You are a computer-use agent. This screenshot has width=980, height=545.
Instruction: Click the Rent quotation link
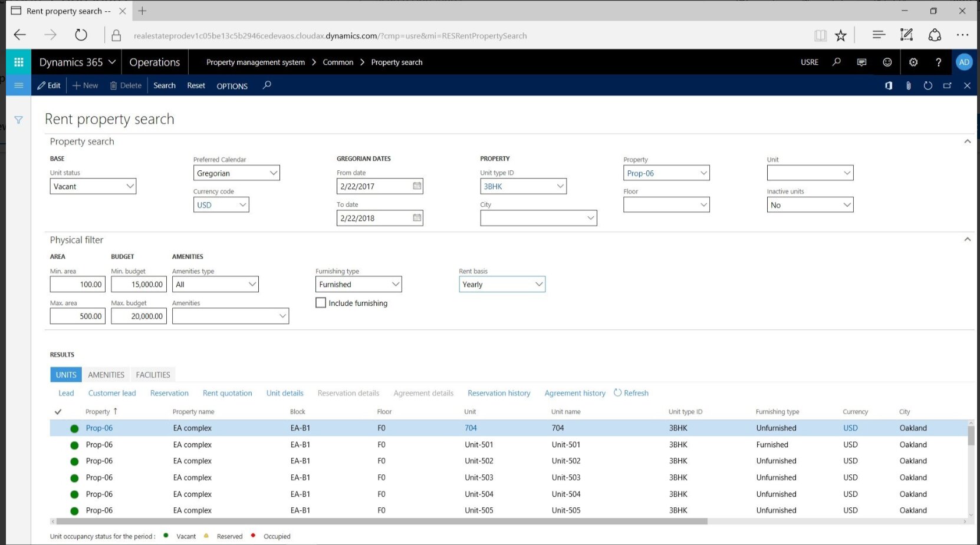click(227, 393)
